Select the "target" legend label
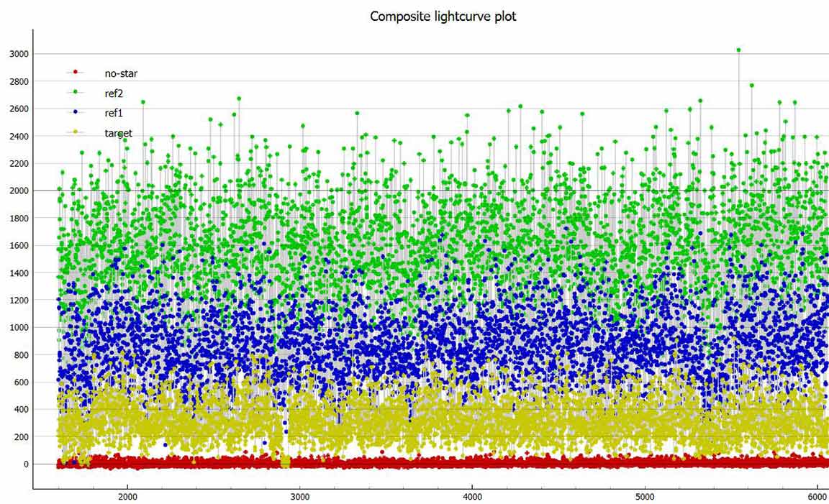The image size is (829, 504). pos(119,133)
